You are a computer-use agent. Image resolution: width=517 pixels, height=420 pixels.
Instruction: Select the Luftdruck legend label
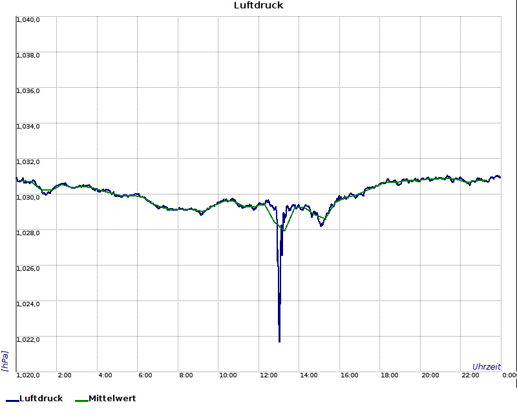41,398
